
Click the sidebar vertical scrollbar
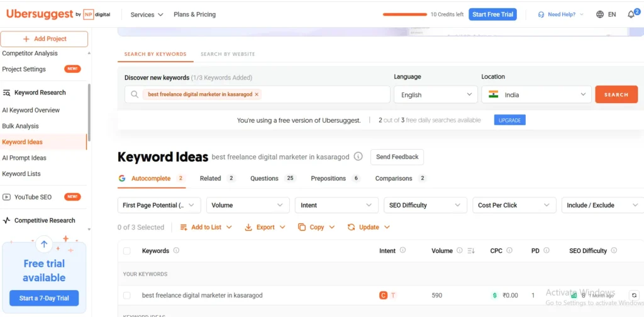[89, 112]
